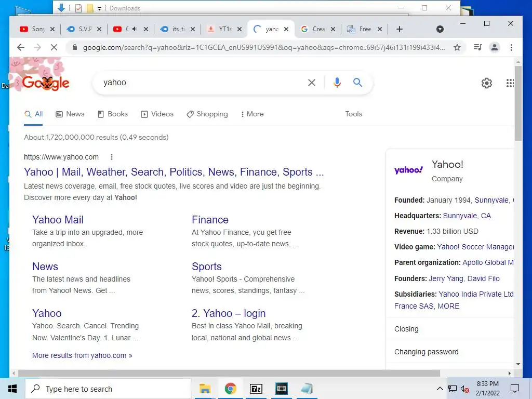Bookmark this page with star
This screenshot has height=399, width=532.
(x=457, y=47)
